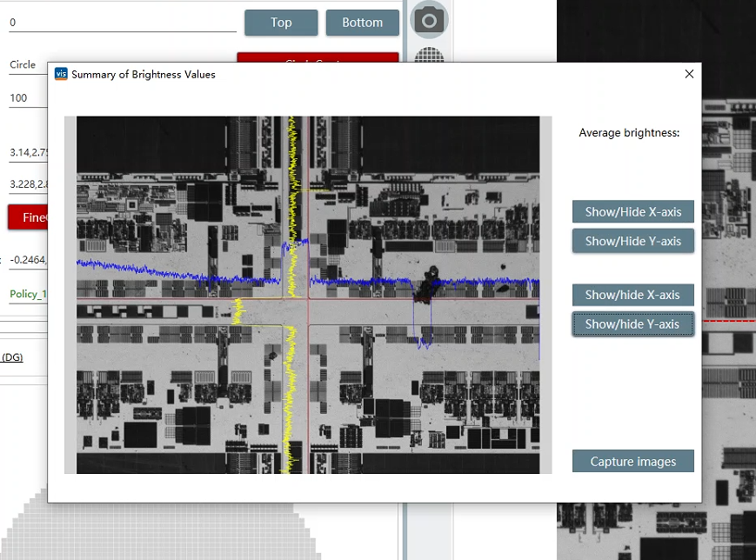Image resolution: width=756 pixels, height=560 pixels.
Task: Open the wafer grid map icon
Action: tap(429, 56)
